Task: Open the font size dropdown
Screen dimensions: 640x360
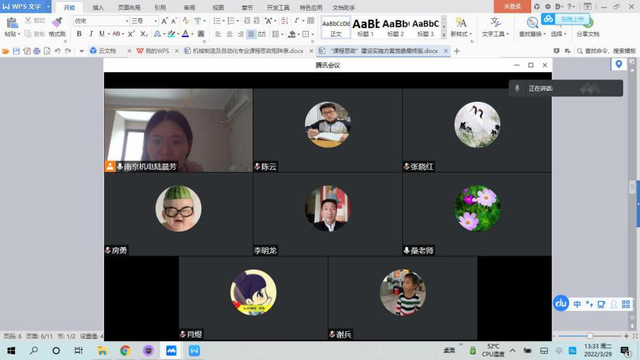Action: [x=144, y=21]
